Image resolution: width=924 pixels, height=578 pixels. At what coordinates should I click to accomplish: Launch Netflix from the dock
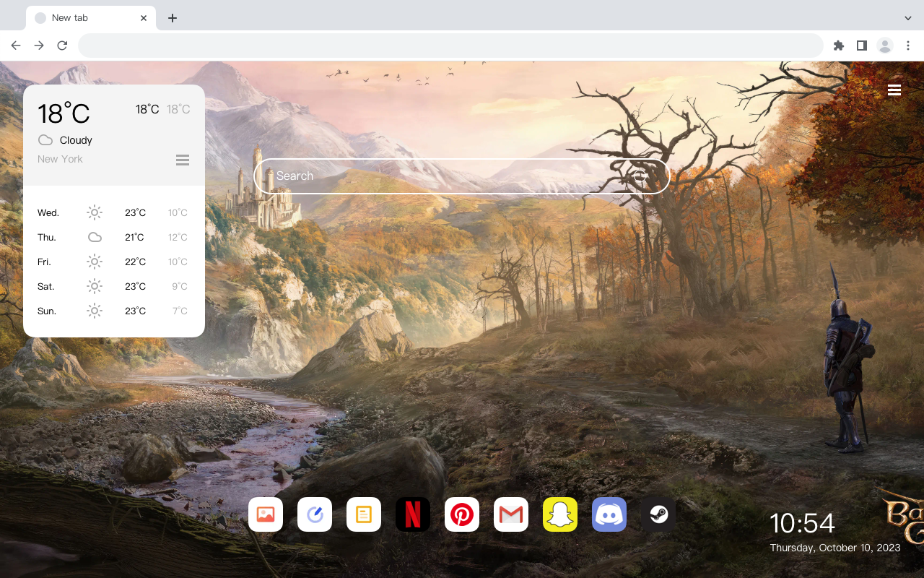[x=413, y=514]
